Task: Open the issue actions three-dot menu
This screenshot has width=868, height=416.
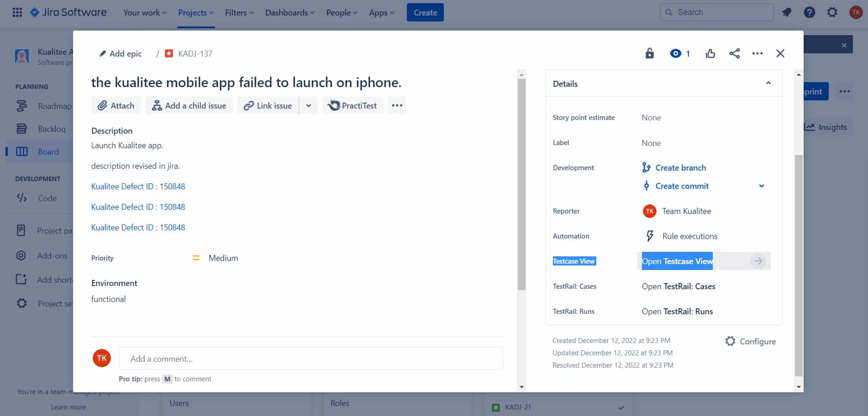Action: tap(757, 53)
